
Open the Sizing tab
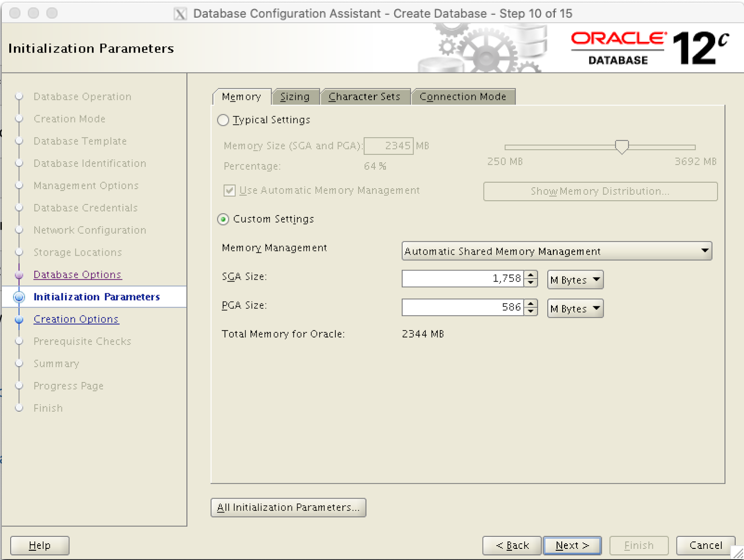[295, 97]
